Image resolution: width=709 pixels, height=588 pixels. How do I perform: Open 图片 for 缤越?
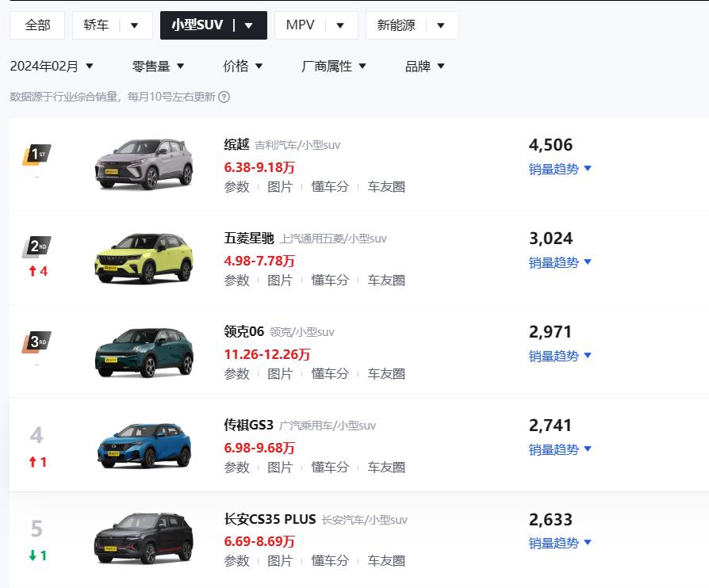(x=280, y=187)
